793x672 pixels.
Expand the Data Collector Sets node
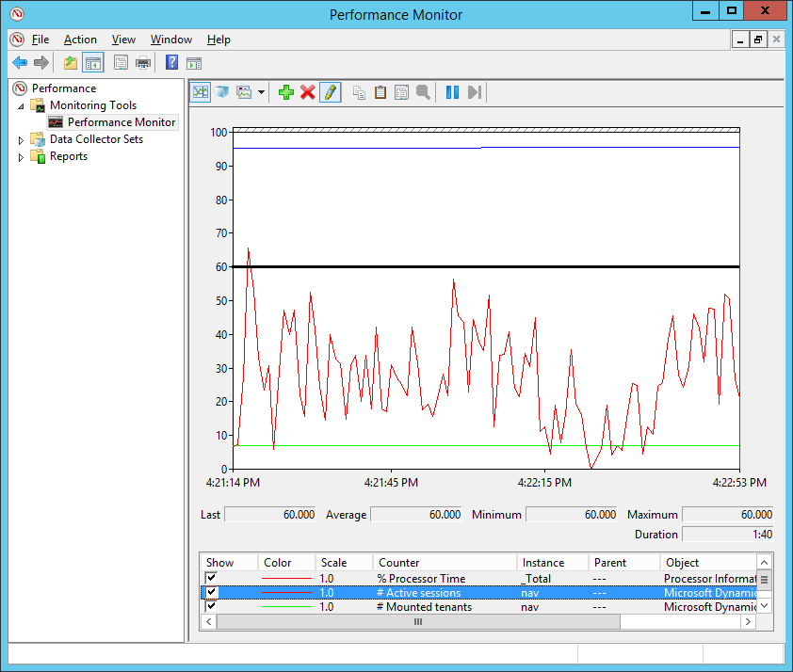click(22, 140)
